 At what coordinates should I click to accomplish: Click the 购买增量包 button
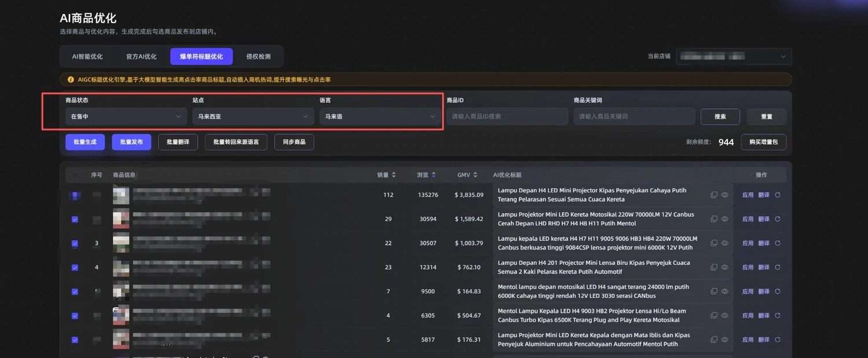coord(764,142)
